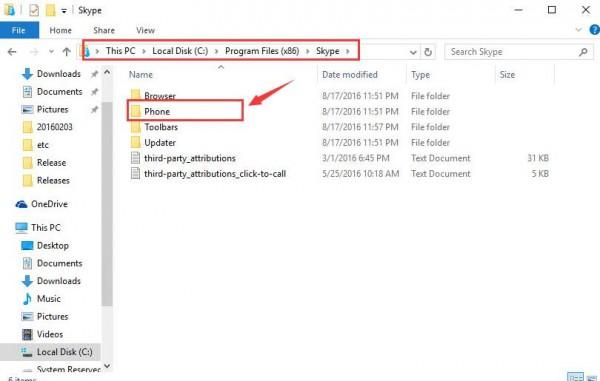The height and width of the screenshot is (381, 600).
Task: Select the Phone folder
Action: 157,111
